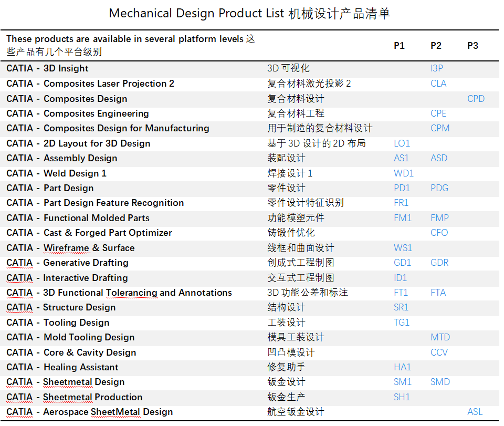
Task: Click 'CATIA - Core & Cavity Design' name
Action: [x=71, y=352]
